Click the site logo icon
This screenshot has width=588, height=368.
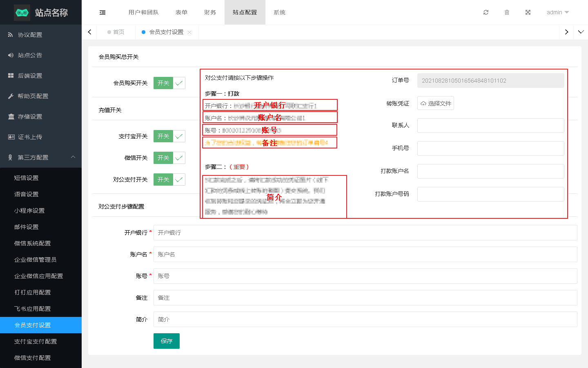pos(22,13)
